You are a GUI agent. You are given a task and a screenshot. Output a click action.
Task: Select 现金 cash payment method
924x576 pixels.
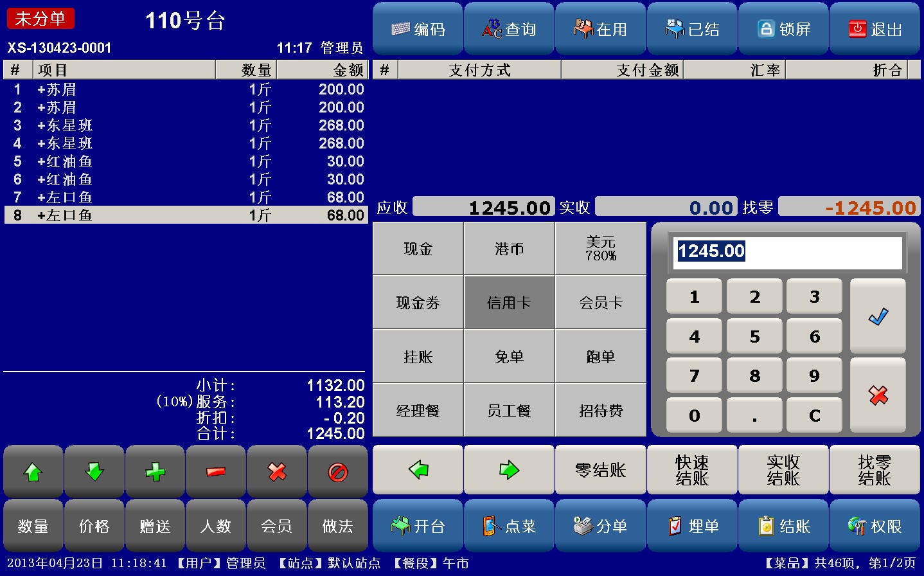(x=417, y=248)
